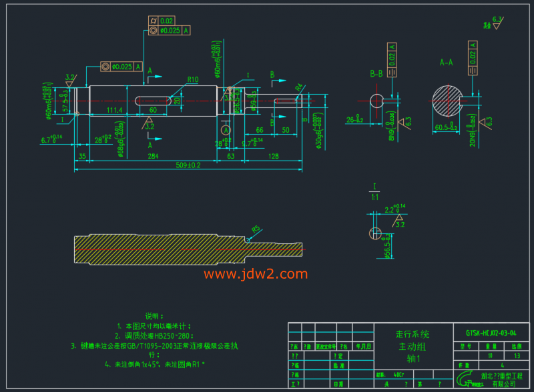Click the 40Cr material field in title block

pyautogui.click(x=399, y=375)
